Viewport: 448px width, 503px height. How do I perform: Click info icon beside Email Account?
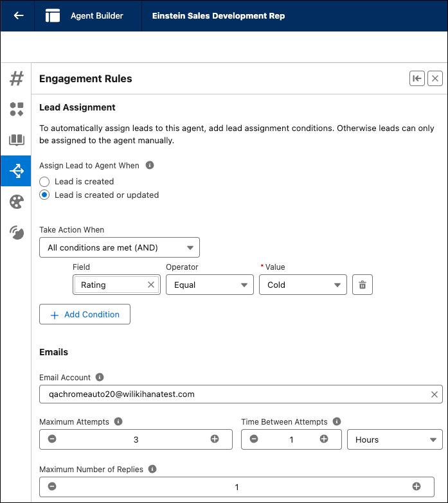click(x=100, y=378)
